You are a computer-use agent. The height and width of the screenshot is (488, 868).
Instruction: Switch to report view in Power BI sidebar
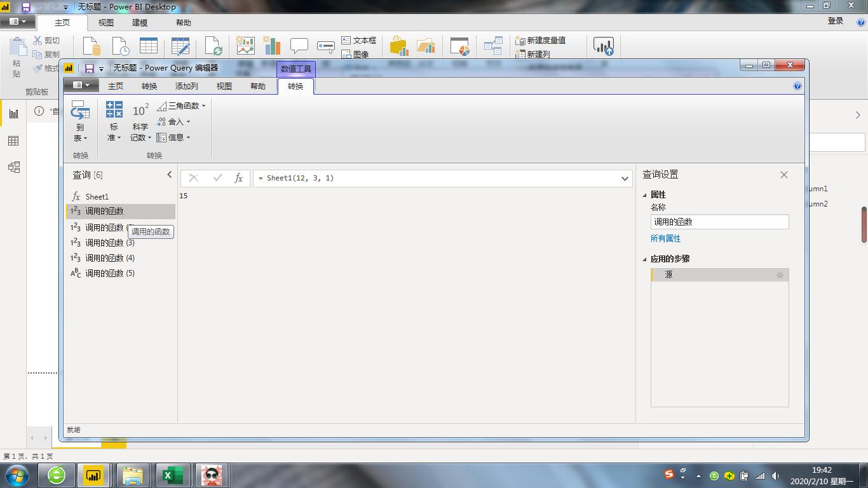tap(13, 113)
